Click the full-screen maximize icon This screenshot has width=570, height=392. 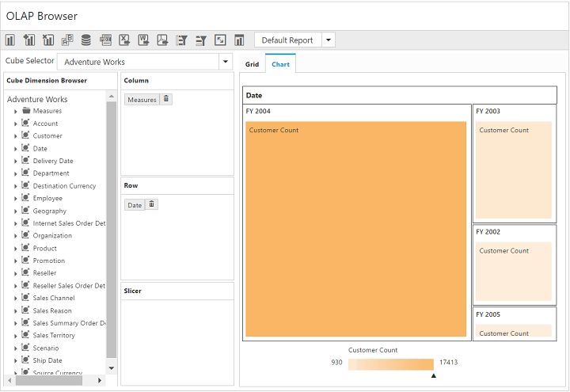220,40
